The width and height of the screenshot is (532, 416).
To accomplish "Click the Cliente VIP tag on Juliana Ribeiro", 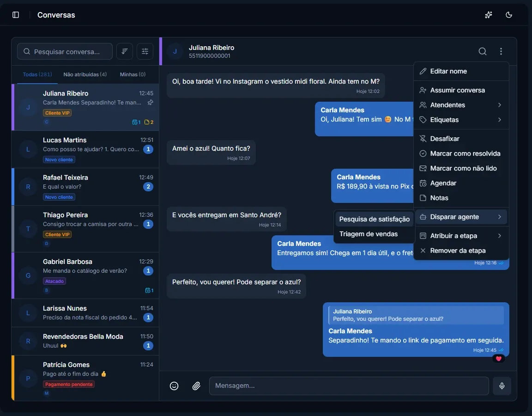I will click(57, 113).
